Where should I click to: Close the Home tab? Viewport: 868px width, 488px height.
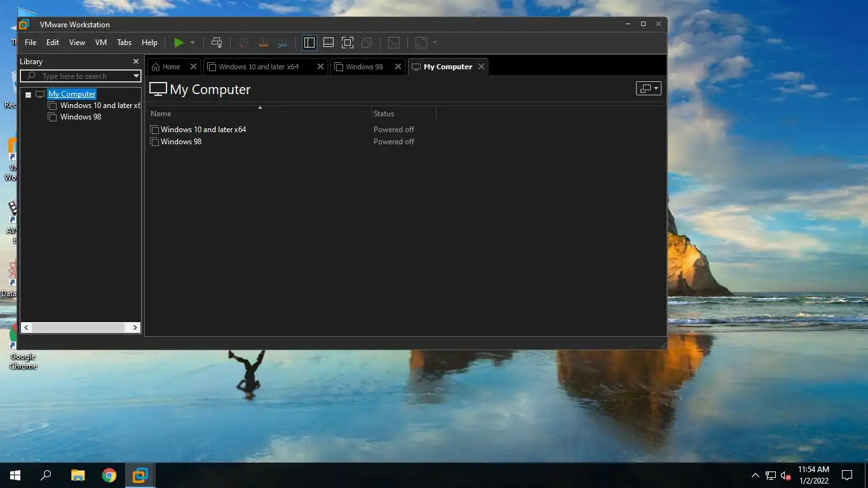[x=194, y=67]
